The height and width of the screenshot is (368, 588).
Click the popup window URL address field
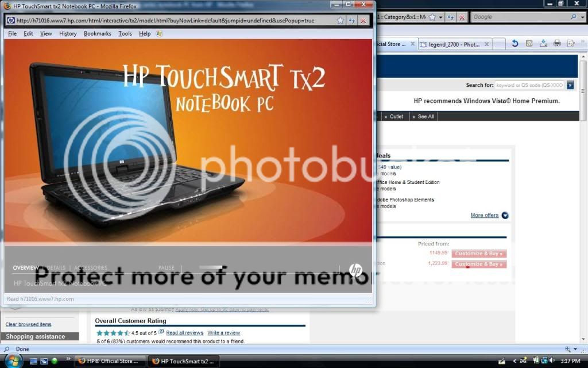[x=176, y=21]
